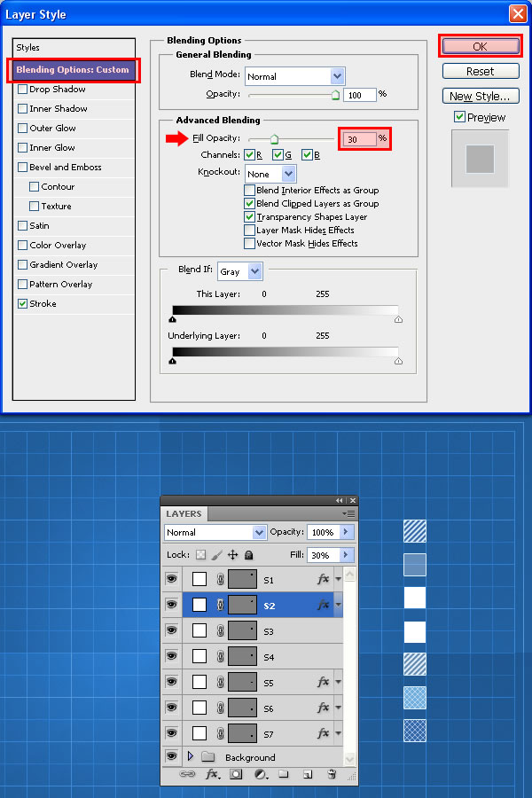This screenshot has height=798, width=532.
Task: Expand the Background group triangle
Action: 191,756
